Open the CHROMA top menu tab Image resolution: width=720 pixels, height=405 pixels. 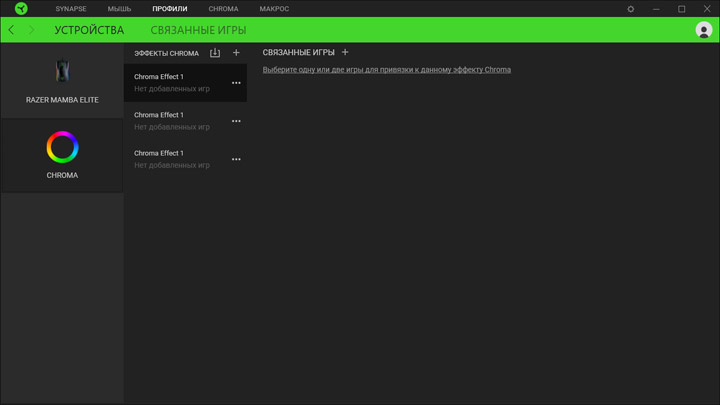pyautogui.click(x=223, y=9)
